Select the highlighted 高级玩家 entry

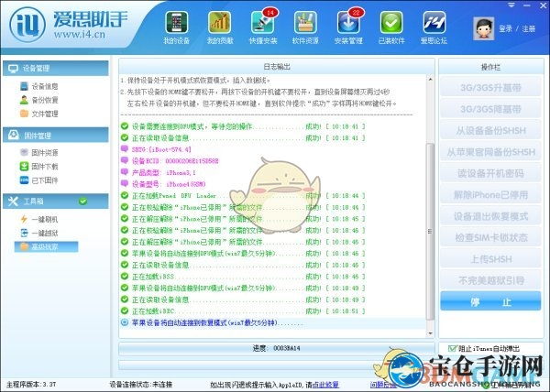[47, 246]
